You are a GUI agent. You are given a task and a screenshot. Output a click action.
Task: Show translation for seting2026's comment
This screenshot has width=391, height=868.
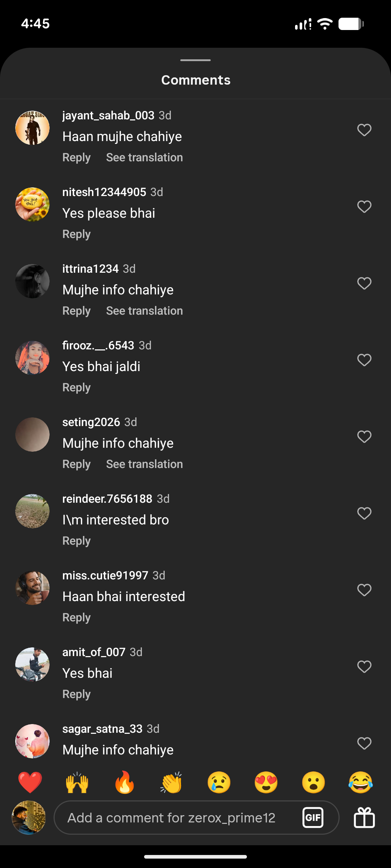(144, 464)
